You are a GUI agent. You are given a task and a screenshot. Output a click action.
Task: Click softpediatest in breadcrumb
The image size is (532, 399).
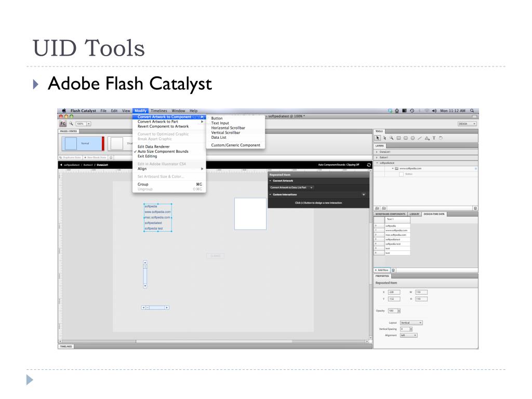[x=72, y=165]
